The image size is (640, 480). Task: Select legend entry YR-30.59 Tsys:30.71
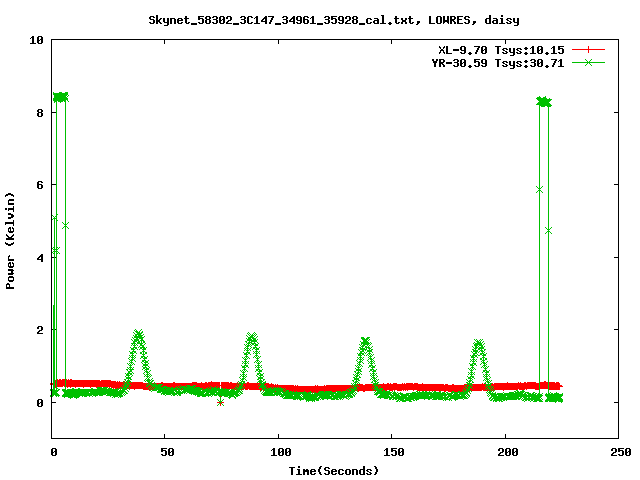pyautogui.click(x=498, y=63)
